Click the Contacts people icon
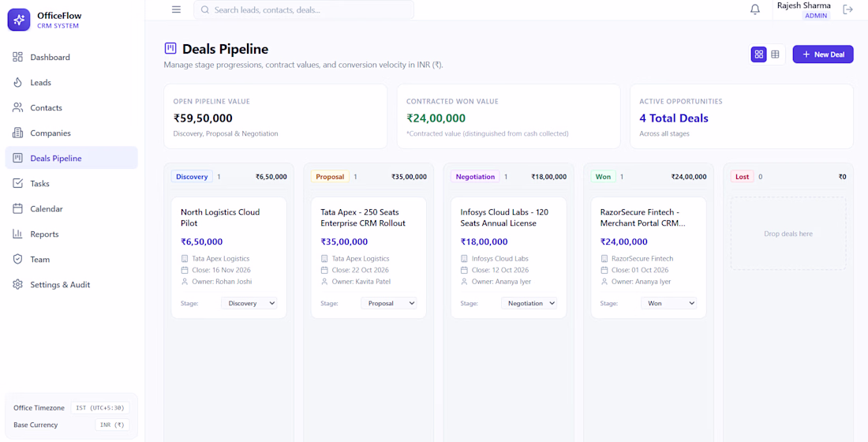 click(x=17, y=107)
